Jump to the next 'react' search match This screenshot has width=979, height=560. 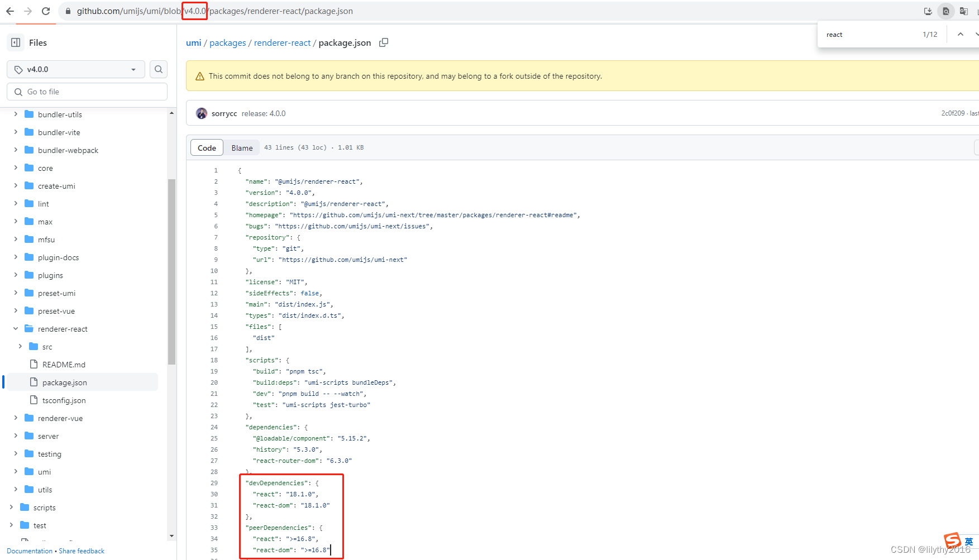tap(976, 34)
